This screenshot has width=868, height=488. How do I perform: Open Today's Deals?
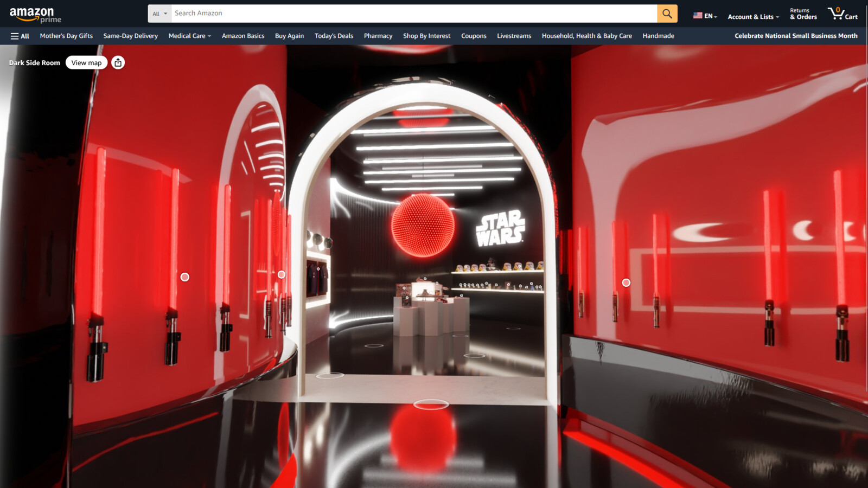pos(334,36)
